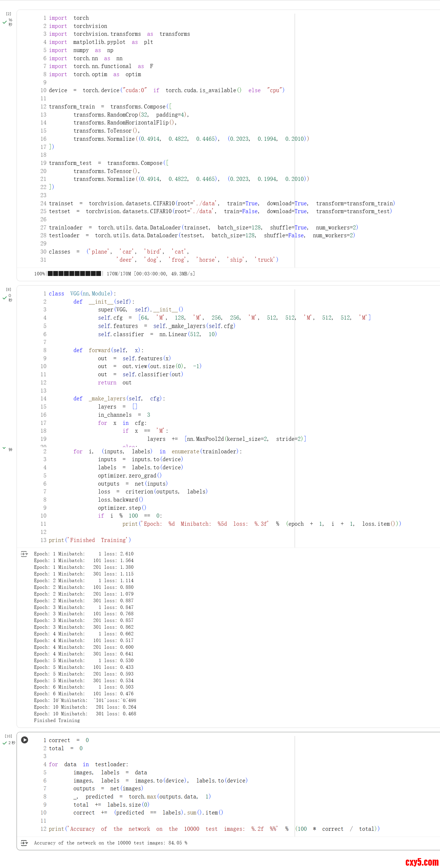This screenshot has width=440, height=868.
Task: Run the accuracy evaluation cell
Action: 25,740
